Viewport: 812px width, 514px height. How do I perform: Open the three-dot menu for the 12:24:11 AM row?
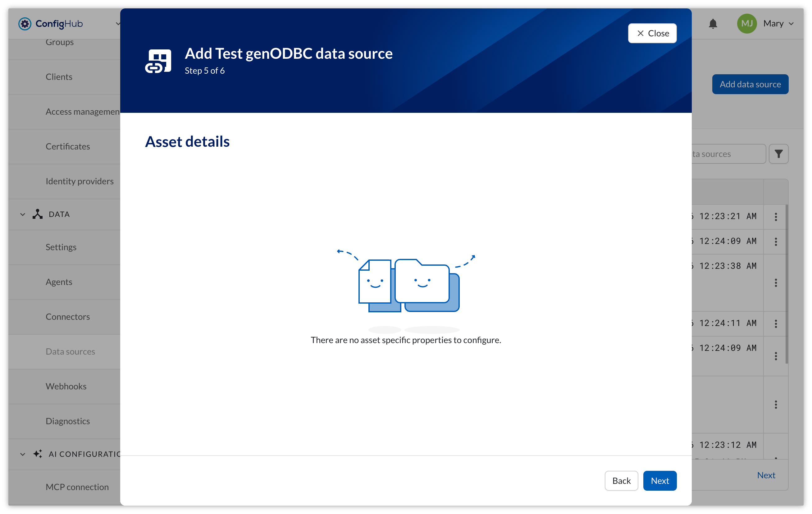pyautogui.click(x=776, y=324)
